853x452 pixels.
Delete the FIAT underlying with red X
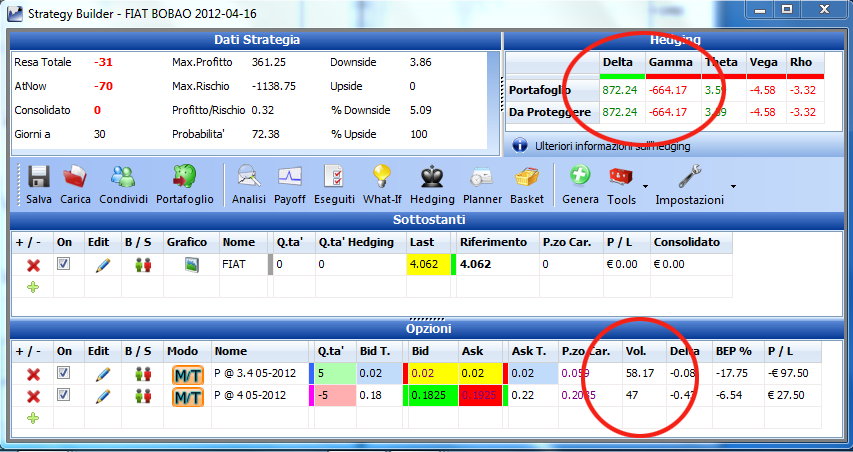33,265
